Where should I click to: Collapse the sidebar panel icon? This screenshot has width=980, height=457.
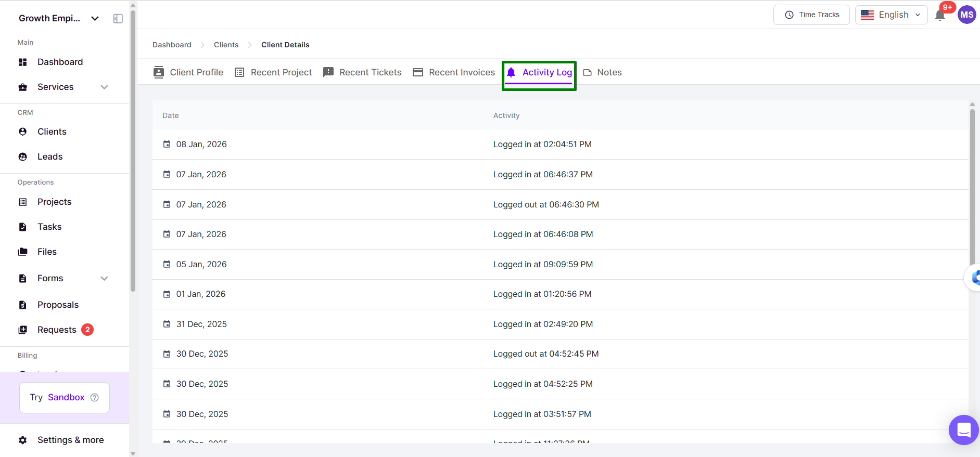coord(118,19)
